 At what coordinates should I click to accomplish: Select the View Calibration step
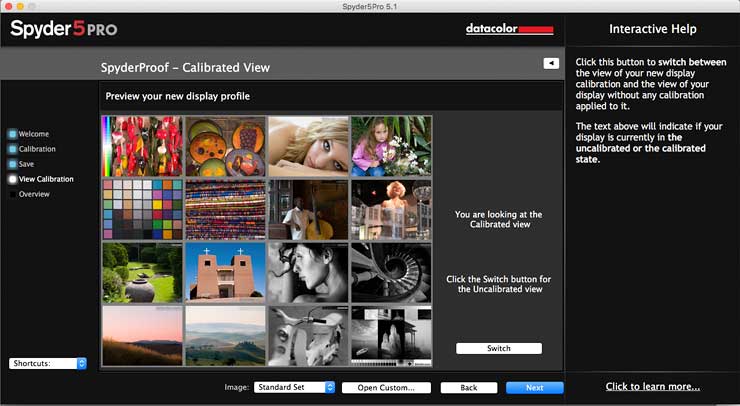(x=46, y=179)
